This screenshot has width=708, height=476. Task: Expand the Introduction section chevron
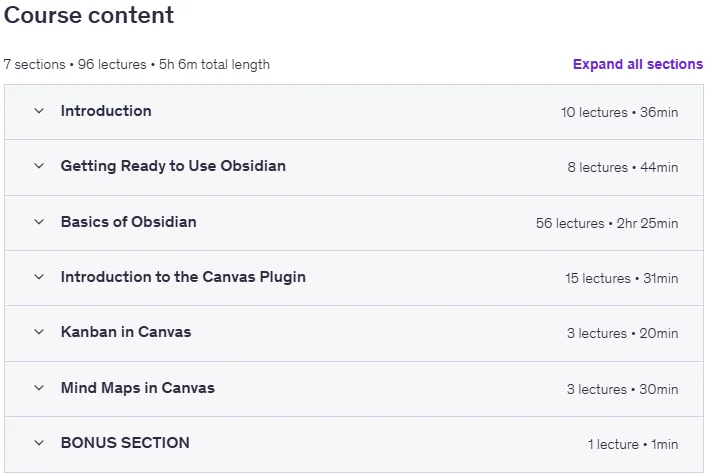[39, 111]
